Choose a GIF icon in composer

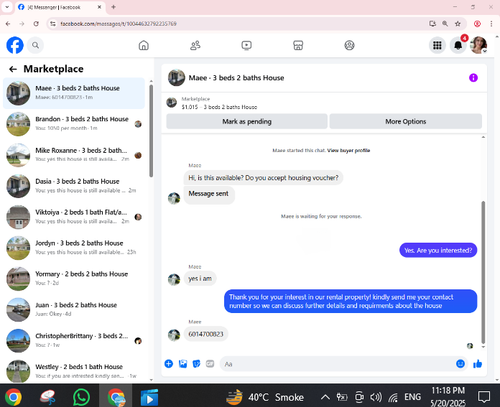210,364
